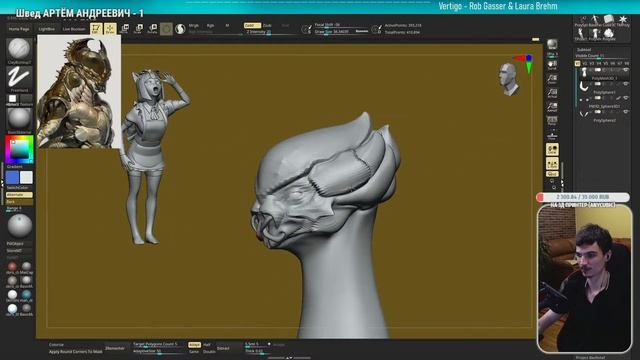
Task: Click the sculptris pro swirl icon
Action: (180, 29)
